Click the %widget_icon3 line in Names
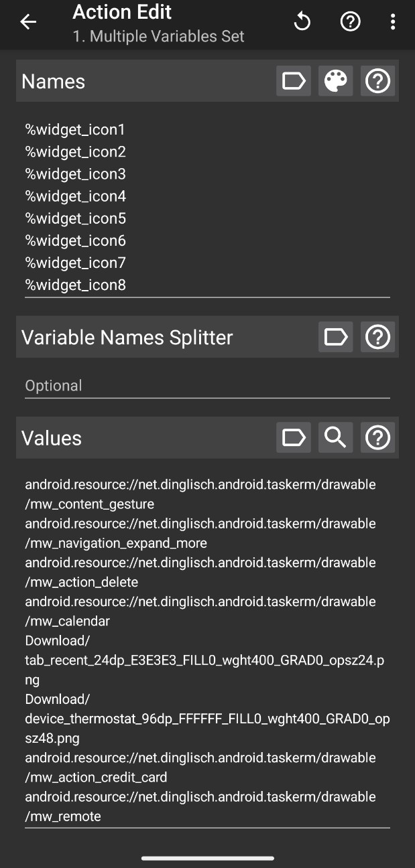 pos(75,173)
